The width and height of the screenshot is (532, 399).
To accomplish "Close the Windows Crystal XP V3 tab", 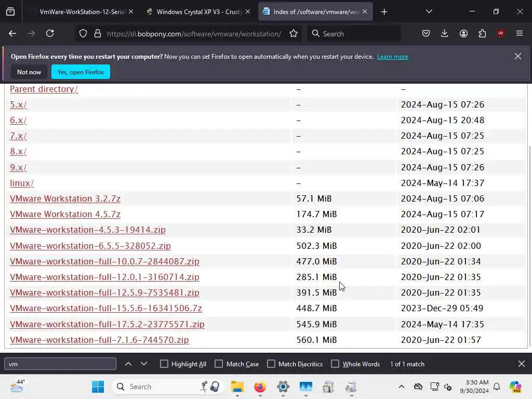I will (248, 12).
